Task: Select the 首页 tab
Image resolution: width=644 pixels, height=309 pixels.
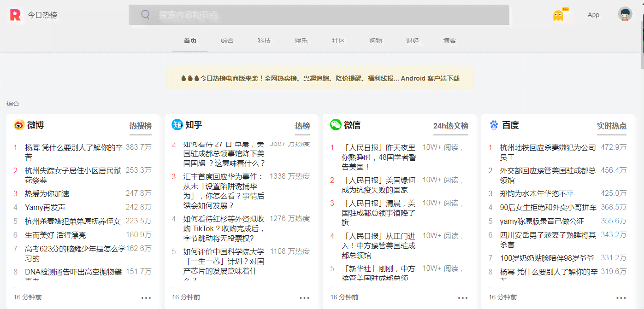Action: click(x=190, y=41)
